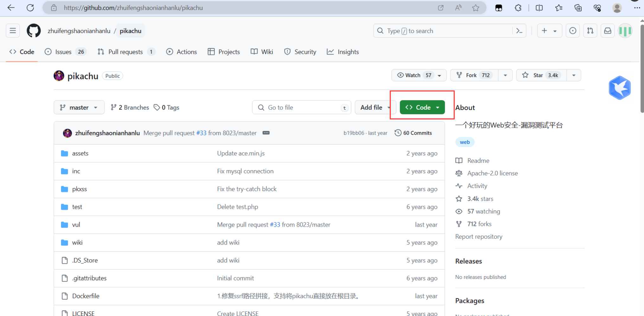The image size is (644, 316).
Task: Open browser Extensions puzzle icon
Action: click(x=518, y=8)
